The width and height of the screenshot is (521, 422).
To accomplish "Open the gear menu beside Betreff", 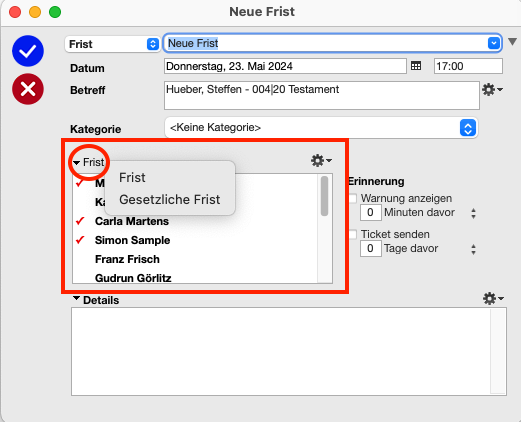I will click(x=492, y=90).
